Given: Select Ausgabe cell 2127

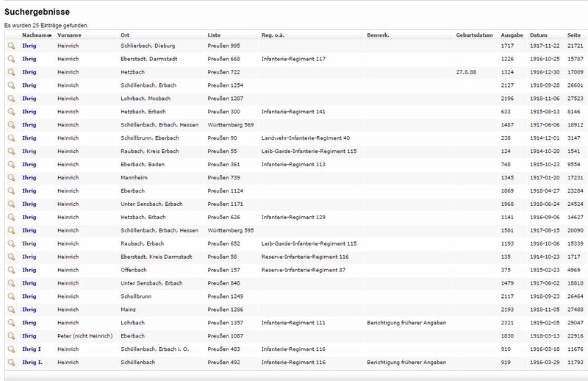Looking at the screenshot, I should [x=507, y=85].
